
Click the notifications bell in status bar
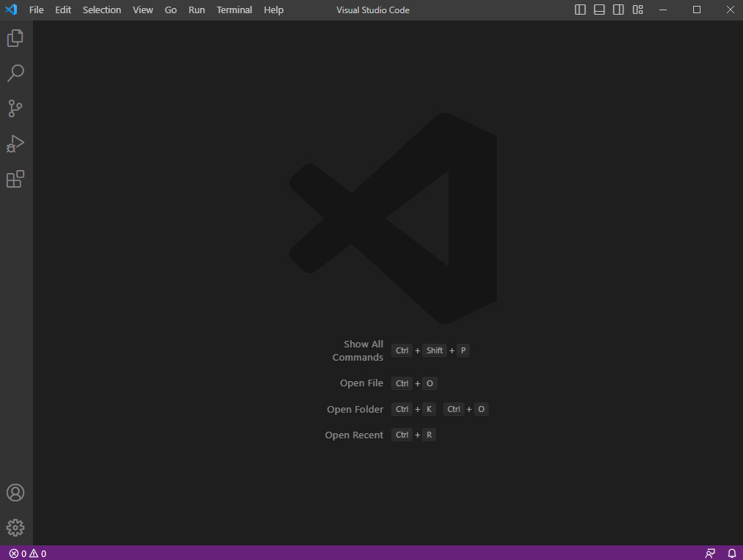pos(731,553)
